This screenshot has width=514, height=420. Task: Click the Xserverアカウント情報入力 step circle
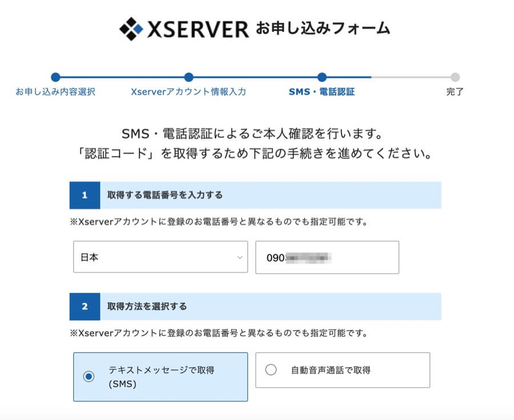(x=189, y=78)
